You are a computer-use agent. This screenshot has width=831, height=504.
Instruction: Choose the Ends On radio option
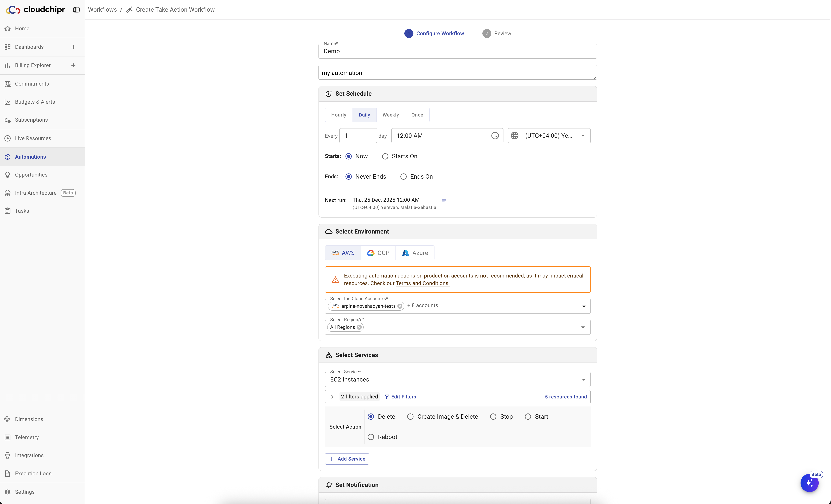[x=403, y=177]
